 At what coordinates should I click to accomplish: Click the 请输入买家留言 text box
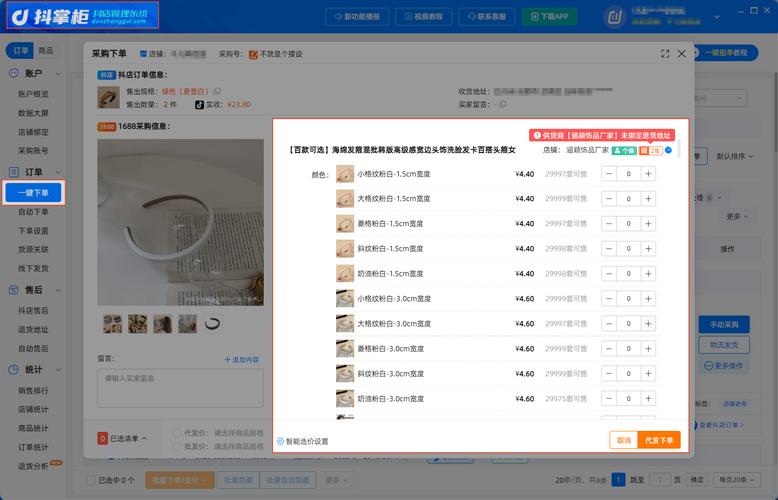(x=181, y=388)
